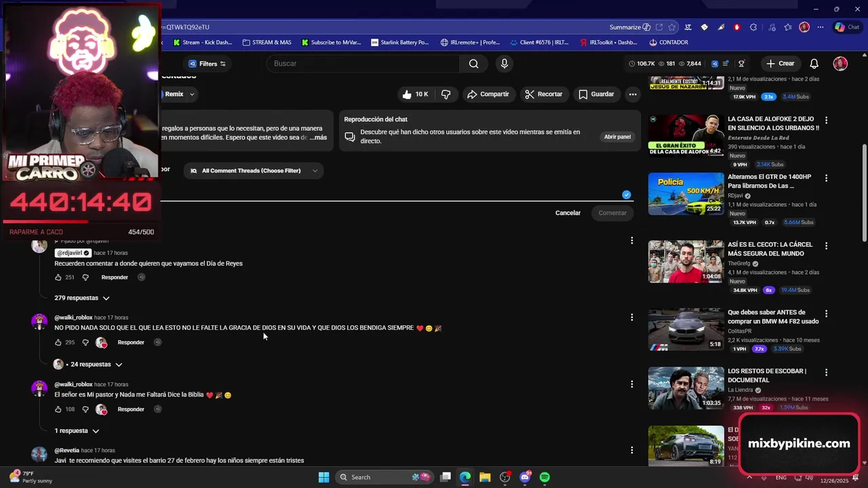
Task: Open options for CECOT video suggestion
Action: (826, 245)
